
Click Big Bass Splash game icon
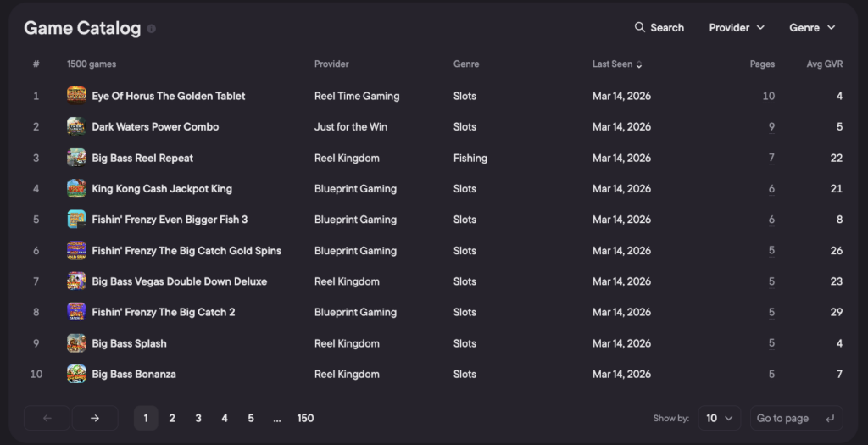76,343
